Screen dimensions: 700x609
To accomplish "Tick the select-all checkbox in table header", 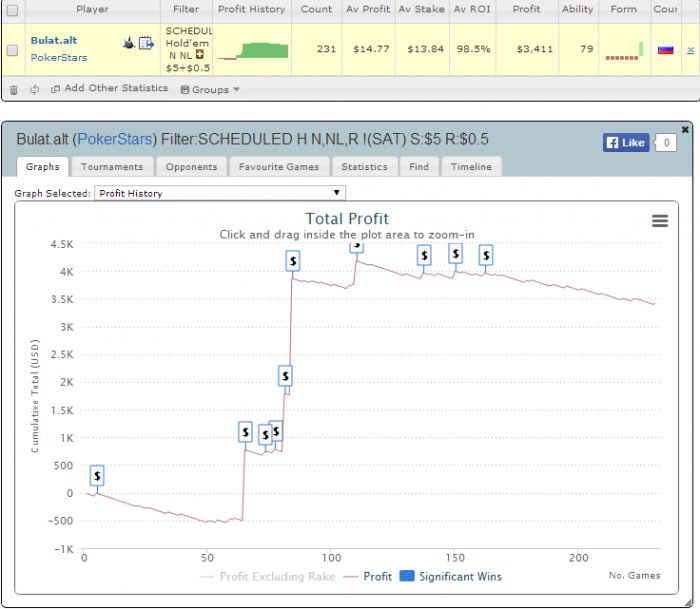I will click(12, 10).
